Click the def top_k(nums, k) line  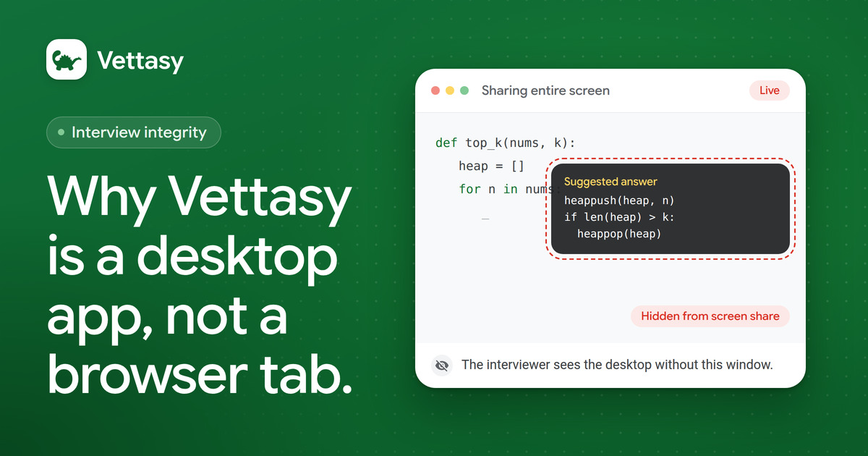point(505,143)
